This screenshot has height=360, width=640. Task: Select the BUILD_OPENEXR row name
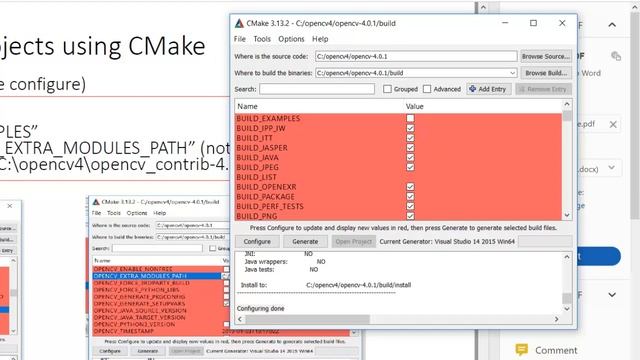[266, 187]
